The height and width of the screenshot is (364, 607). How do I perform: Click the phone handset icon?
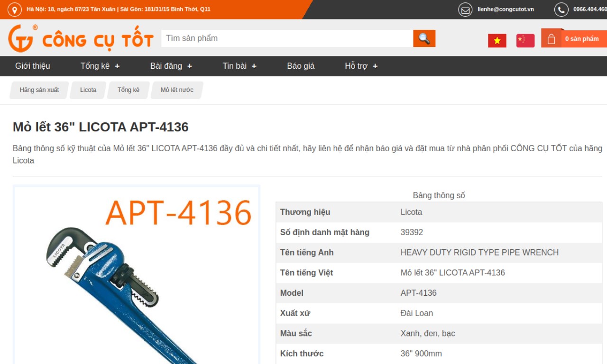pos(561,9)
